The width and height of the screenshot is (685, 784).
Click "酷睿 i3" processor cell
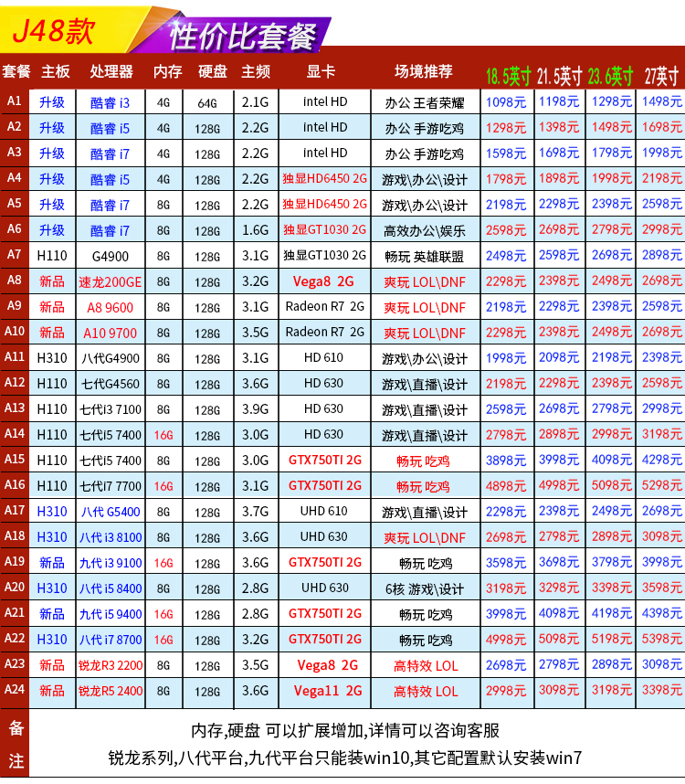[x=110, y=102]
